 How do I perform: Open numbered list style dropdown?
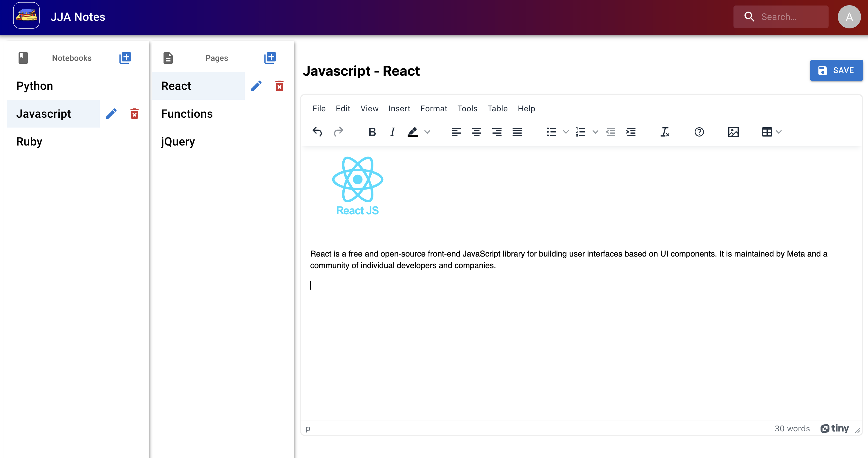pos(595,132)
